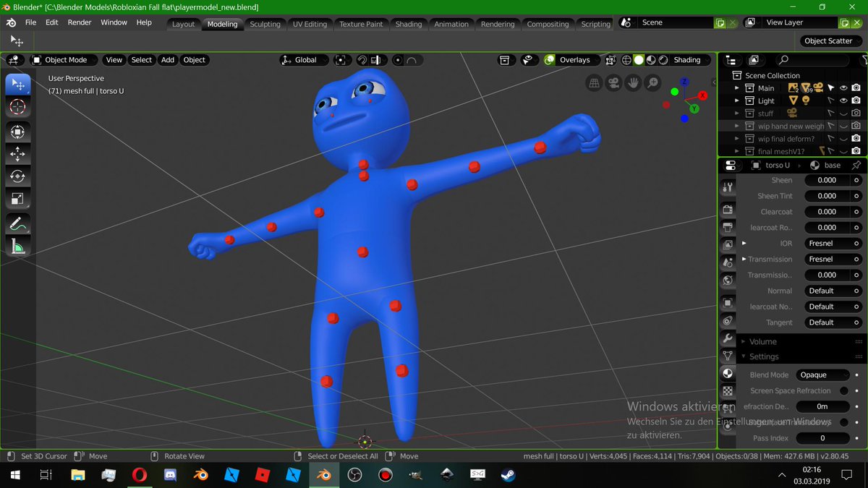Open the World properties globe icon
The image size is (868, 488).
click(x=728, y=280)
